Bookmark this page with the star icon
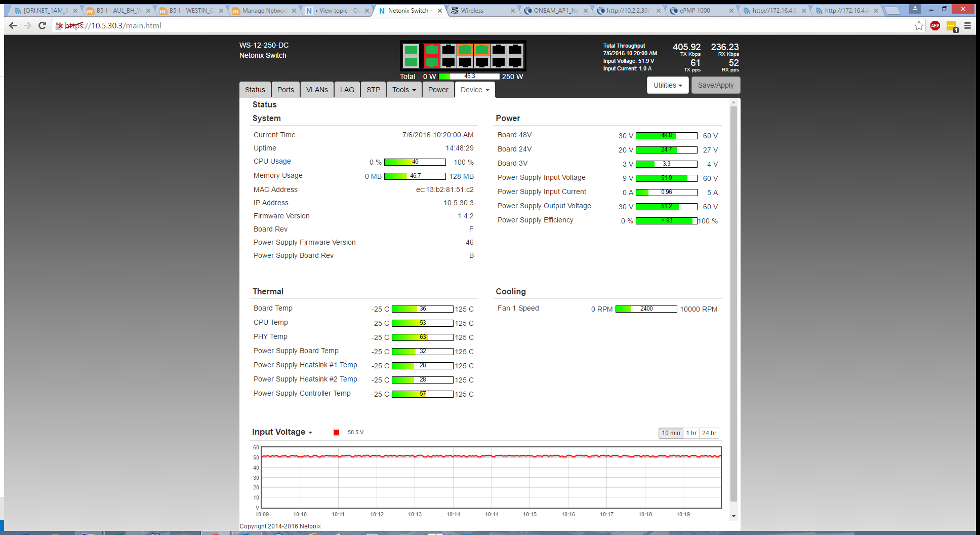The width and height of the screenshot is (980, 535). tap(919, 26)
